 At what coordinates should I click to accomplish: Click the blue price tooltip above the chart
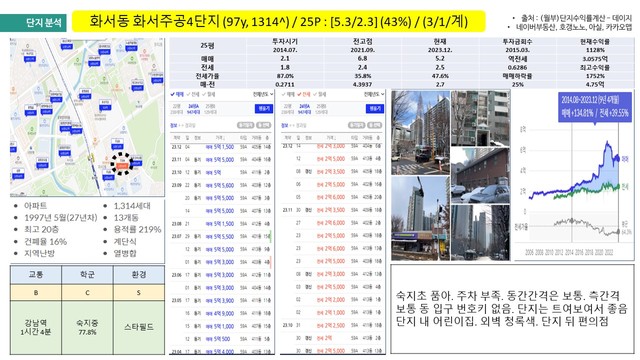[x=594, y=107]
